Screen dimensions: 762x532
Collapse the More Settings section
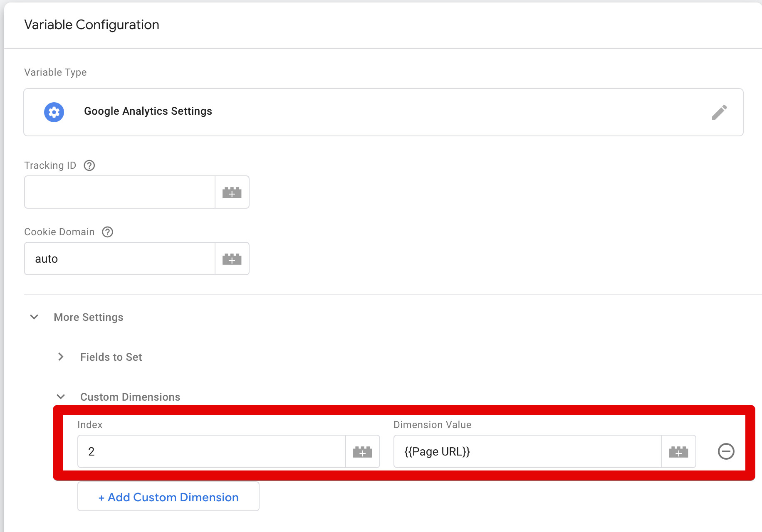34,317
